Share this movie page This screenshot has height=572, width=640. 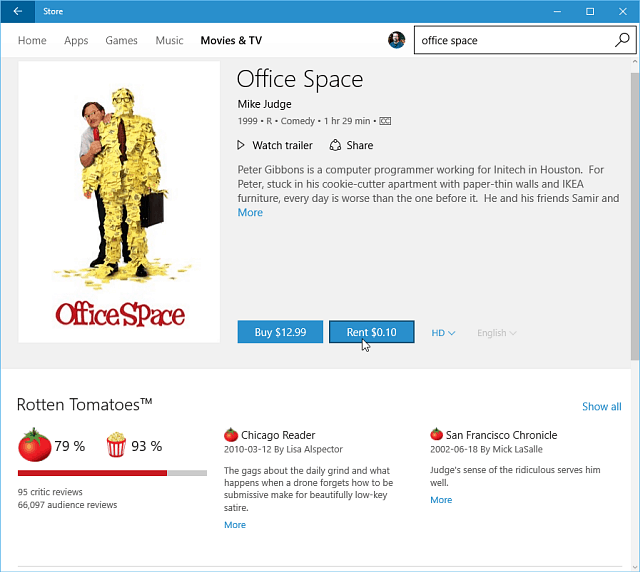tap(360, 145)
